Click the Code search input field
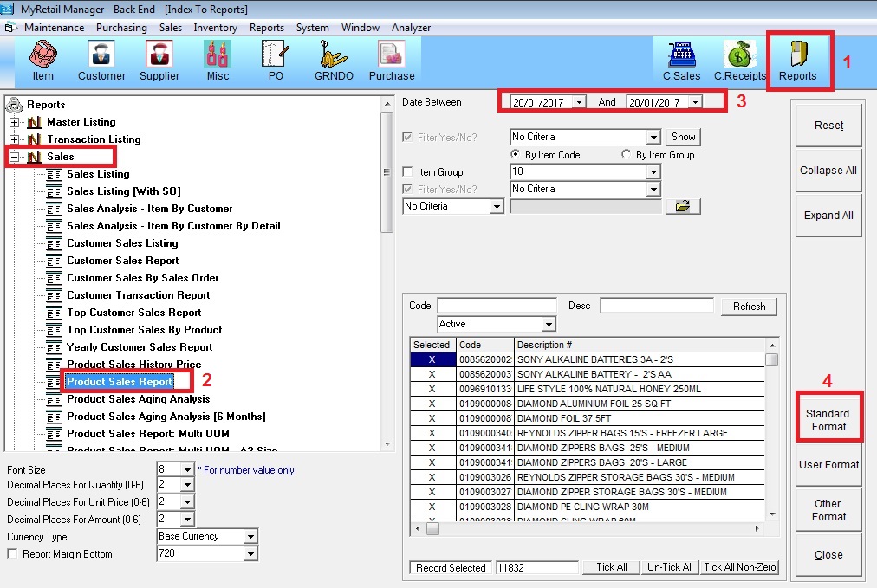877x588 pixels. tap(497, 306)
